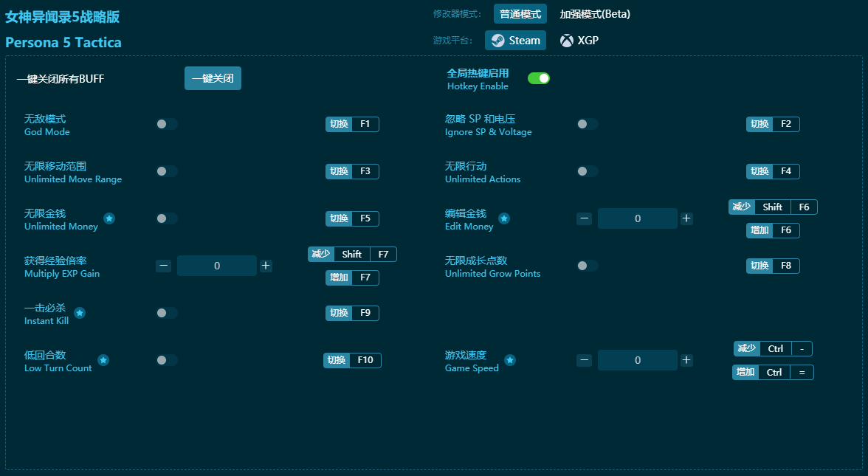
Task: Decrease Edit Money value with minus button
Action: pos(584,218)
